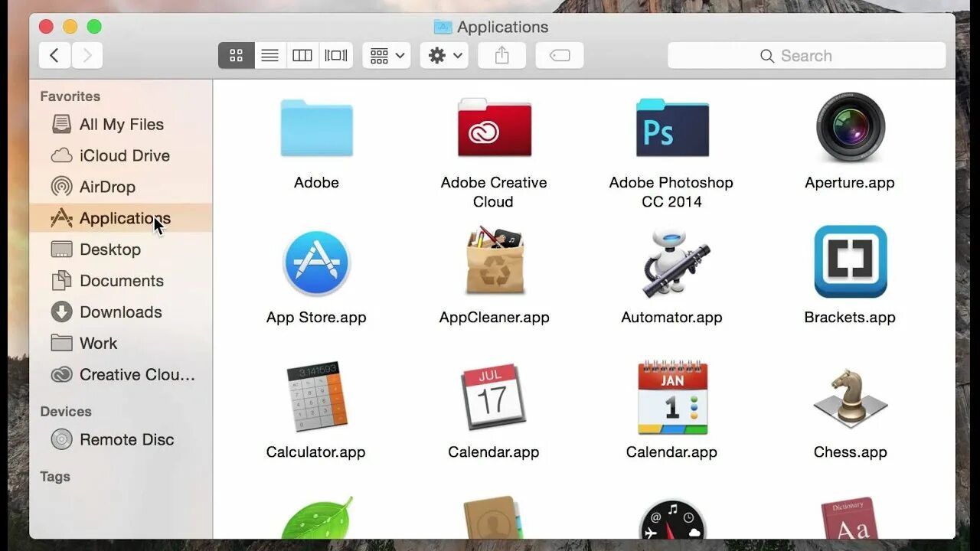This screenshot has width=980, height=551.
Task: Open Downloads in sidebar
Action: coord(121,312)
